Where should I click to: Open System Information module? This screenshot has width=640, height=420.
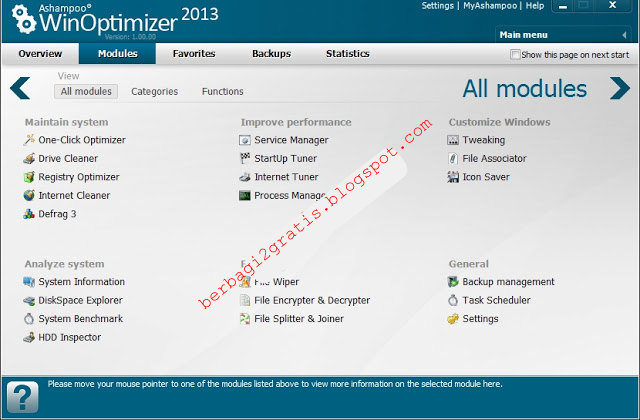tap(81, 282)
